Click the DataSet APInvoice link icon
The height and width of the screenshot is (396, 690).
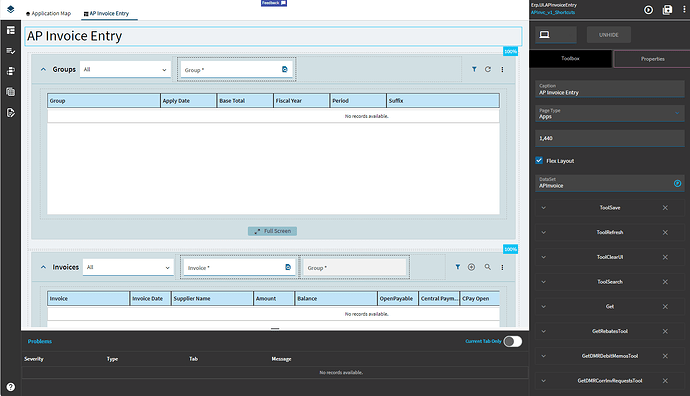677,183
